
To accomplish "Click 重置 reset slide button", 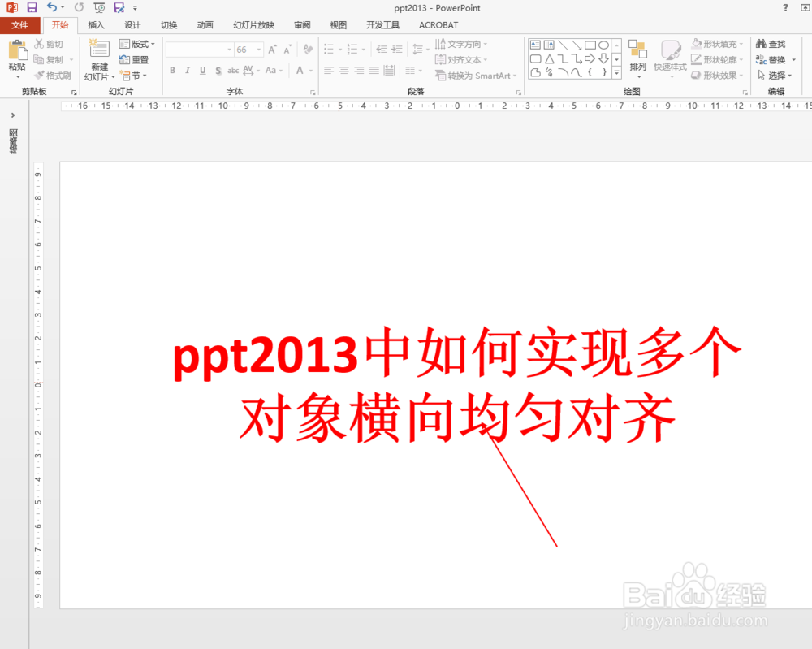I will pos(134,60).
